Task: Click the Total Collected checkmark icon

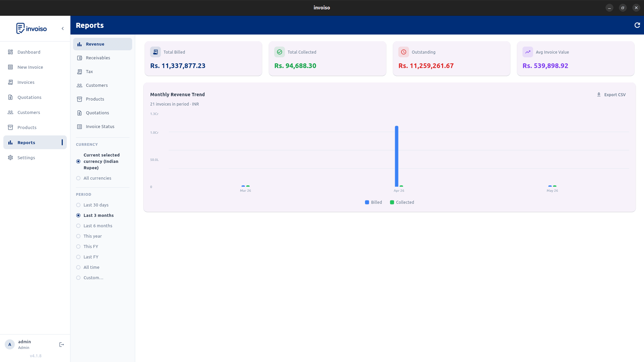Action: [279, 52]
